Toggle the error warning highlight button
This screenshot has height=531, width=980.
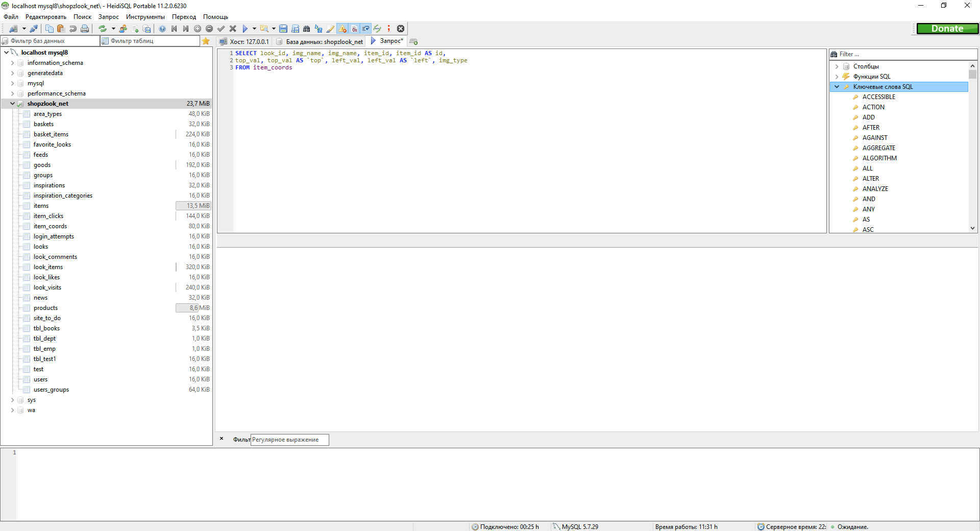click(x=342, y=29)
